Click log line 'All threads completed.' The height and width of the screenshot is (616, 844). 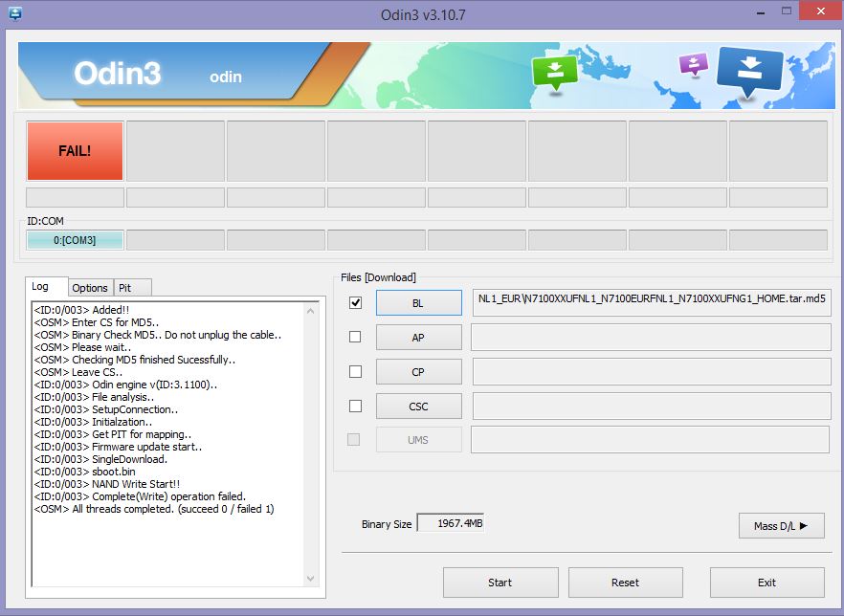[154, 509]
